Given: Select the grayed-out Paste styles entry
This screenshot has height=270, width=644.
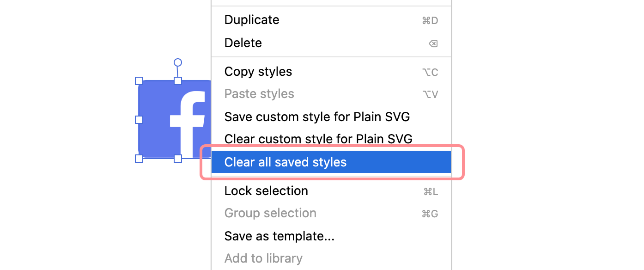Looking at the screenshot, I should pyautogui.click(x=259, y=93).
